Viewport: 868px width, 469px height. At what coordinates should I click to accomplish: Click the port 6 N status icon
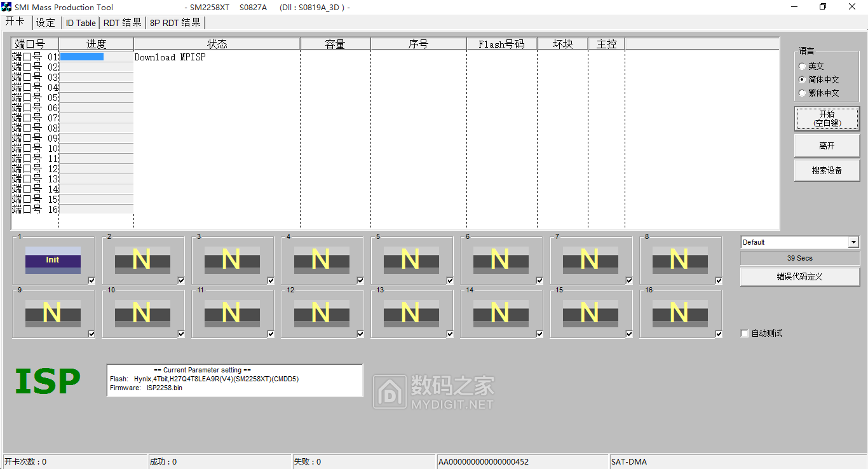501,260
